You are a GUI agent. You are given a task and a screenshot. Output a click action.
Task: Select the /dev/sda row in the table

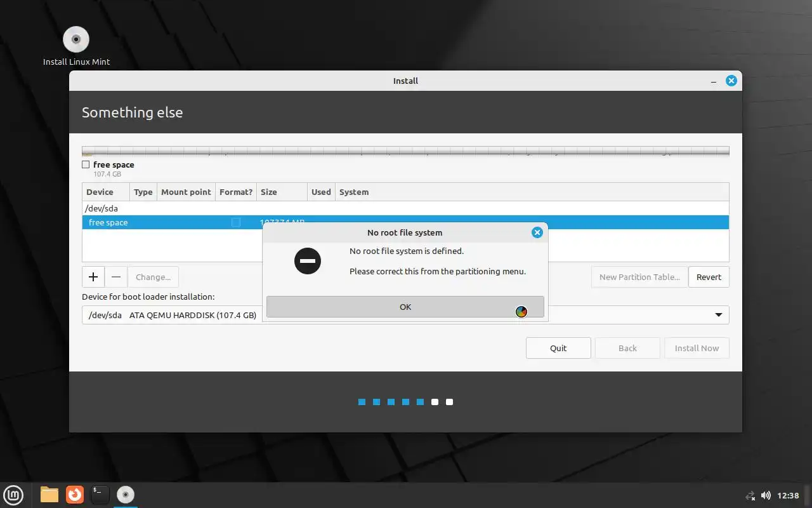click(x=405, y=208)
